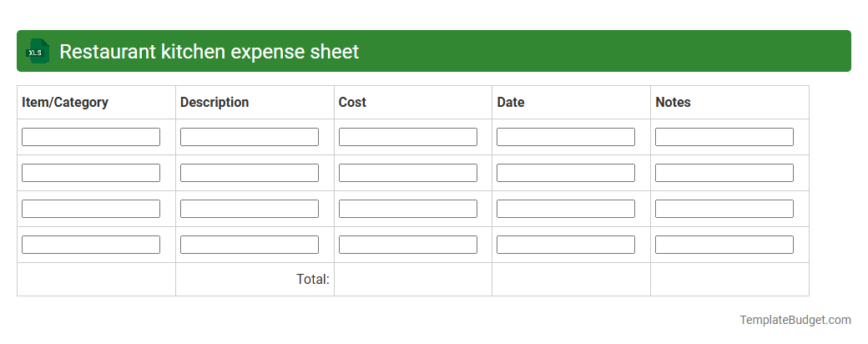Viewport: 868px width, 344px height.
Task: Focus first row Description input field
Action: tap(249, 137)
